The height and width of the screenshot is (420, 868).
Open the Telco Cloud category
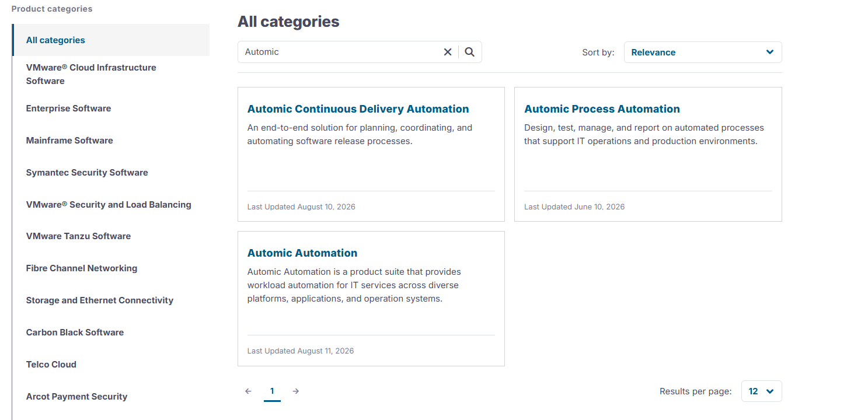tap(51, 365)
